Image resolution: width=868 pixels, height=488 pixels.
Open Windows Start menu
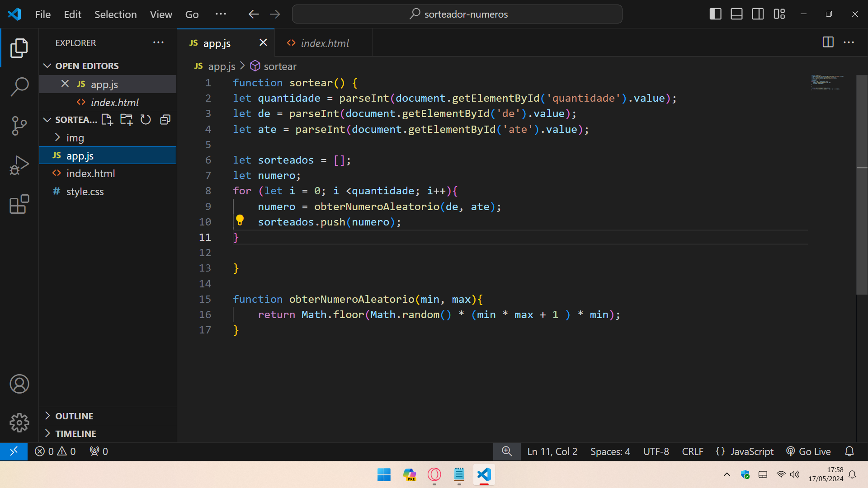click(384, 474)
